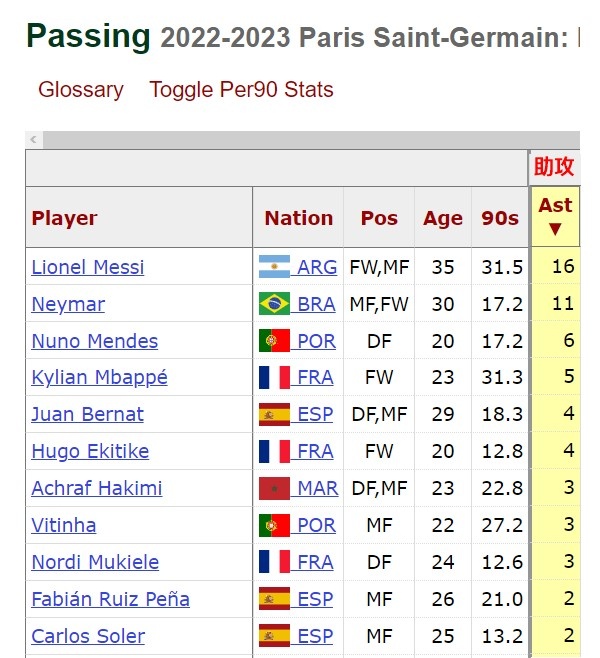Screen dimensions: 600x658
Task: Click Spain flag in Juan Bernat row
Action: [274, 414]
